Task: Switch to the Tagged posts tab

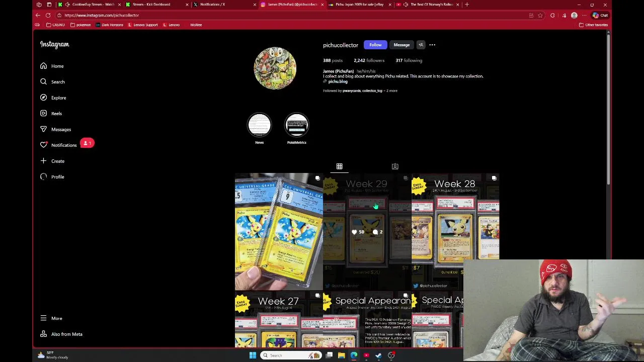Action: (395, 166)
